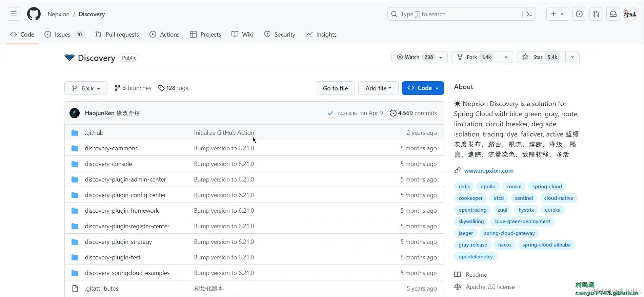Switch to the Security tab
644x297 pixels.
pyautogui.click(x=280, y=35)
